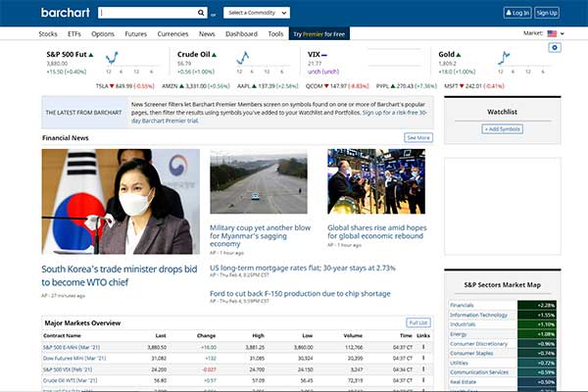This screenshot has width=588, height=392.
Task: Click the Myanmar road photo thumbnail
Action: [x=259, y=181]
